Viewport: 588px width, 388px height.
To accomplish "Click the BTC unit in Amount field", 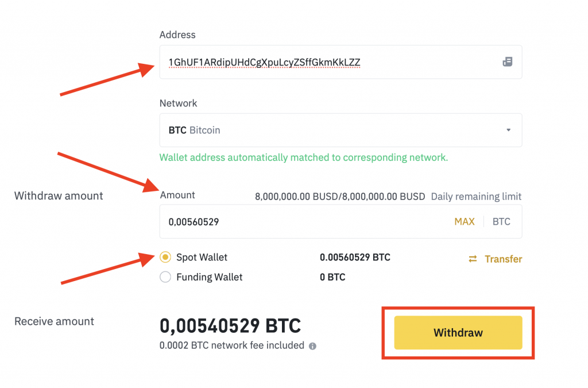I will click(501, 221).
